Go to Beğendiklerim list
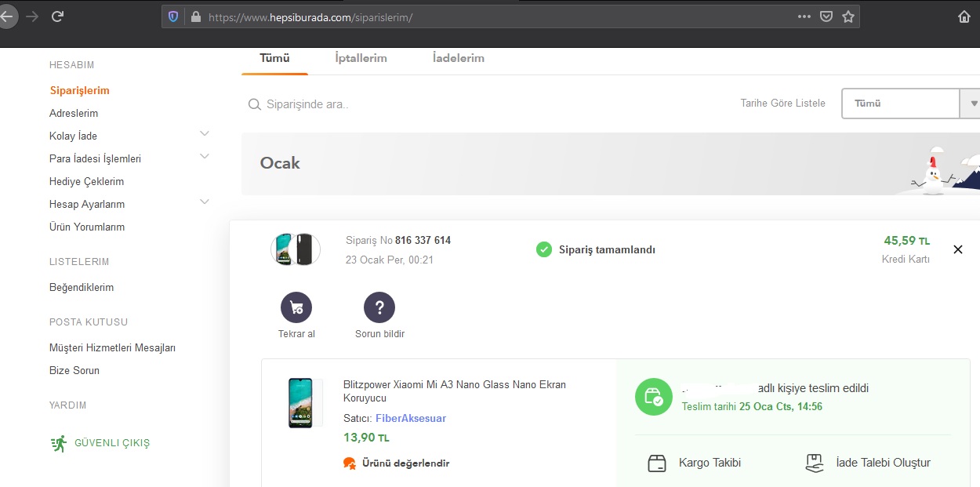This screenshot has height=487, width=980. pyautogui.click(x=82, y=288)
